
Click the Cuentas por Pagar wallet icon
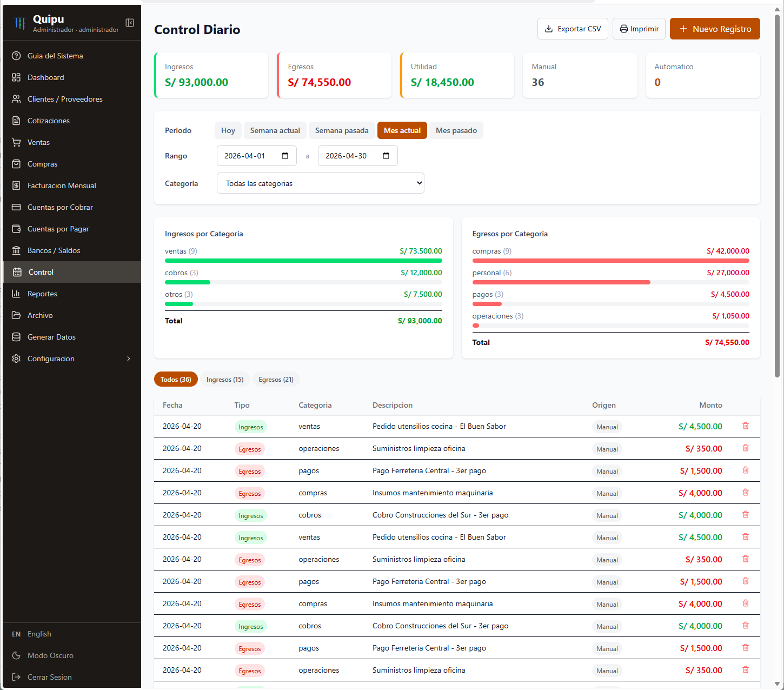(x=16, y=229)
